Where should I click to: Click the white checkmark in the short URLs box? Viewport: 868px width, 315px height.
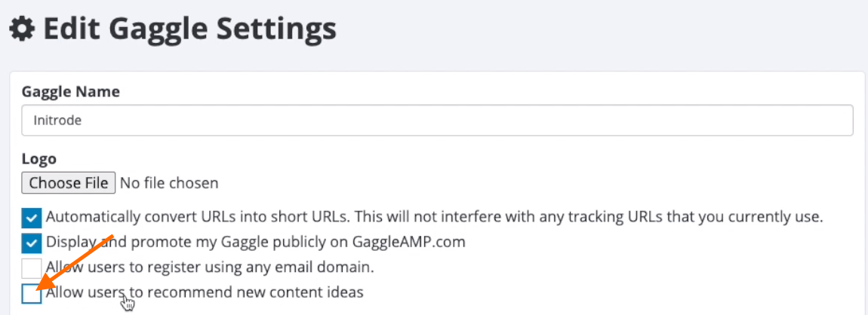tap(32, 219)
